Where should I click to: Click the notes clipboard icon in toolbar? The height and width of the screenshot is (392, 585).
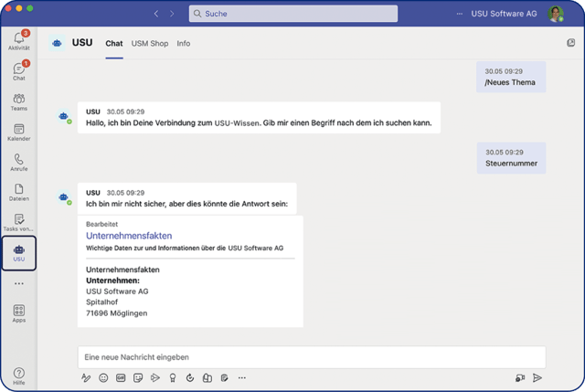coord(224,377)
